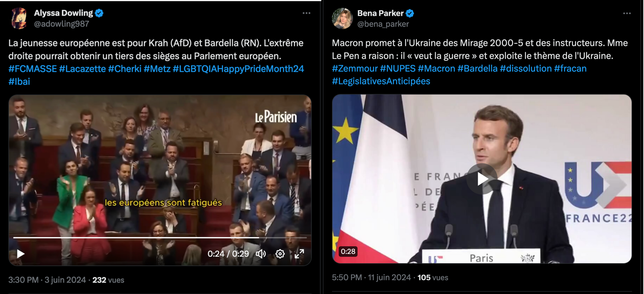Image resolution: width=644 pixels, height=294 pixels.
Task: Follow the #LegislativesAnticipées hashtag
Action: coord(381,81)
